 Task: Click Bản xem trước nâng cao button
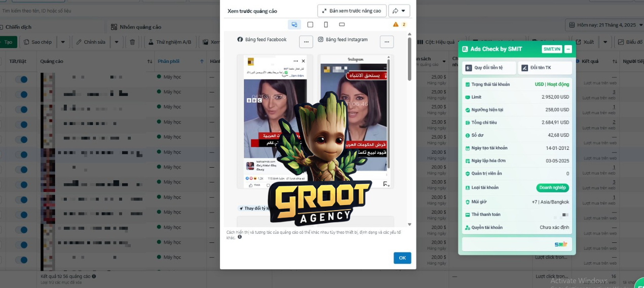(352, 11)
